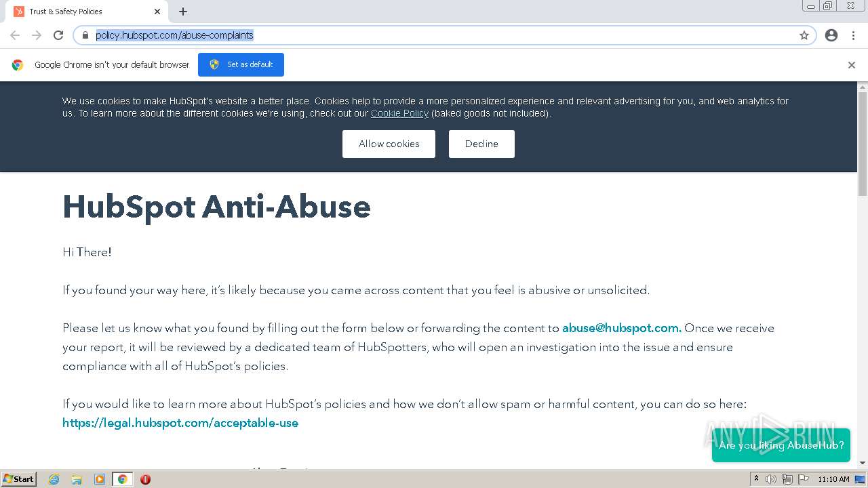The image size is (868, 488).
Task: Click the network tray icon
Action: pos(787,479)
